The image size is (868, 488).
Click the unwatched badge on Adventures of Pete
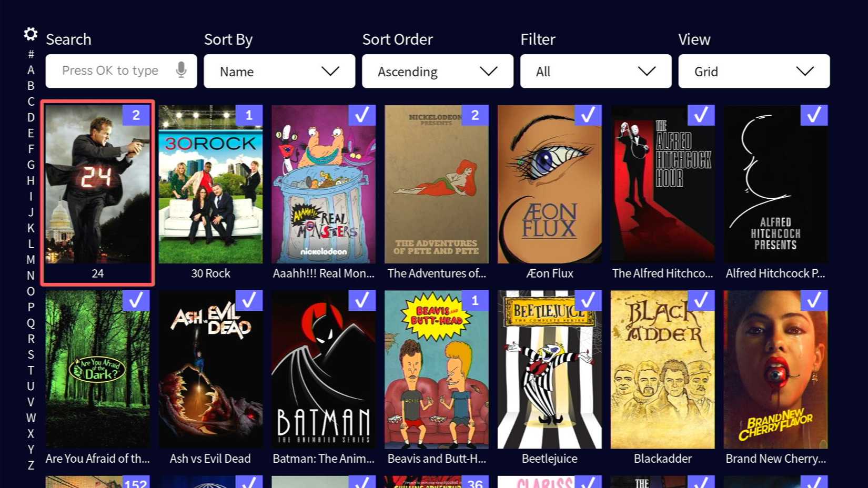pos(475,115)
